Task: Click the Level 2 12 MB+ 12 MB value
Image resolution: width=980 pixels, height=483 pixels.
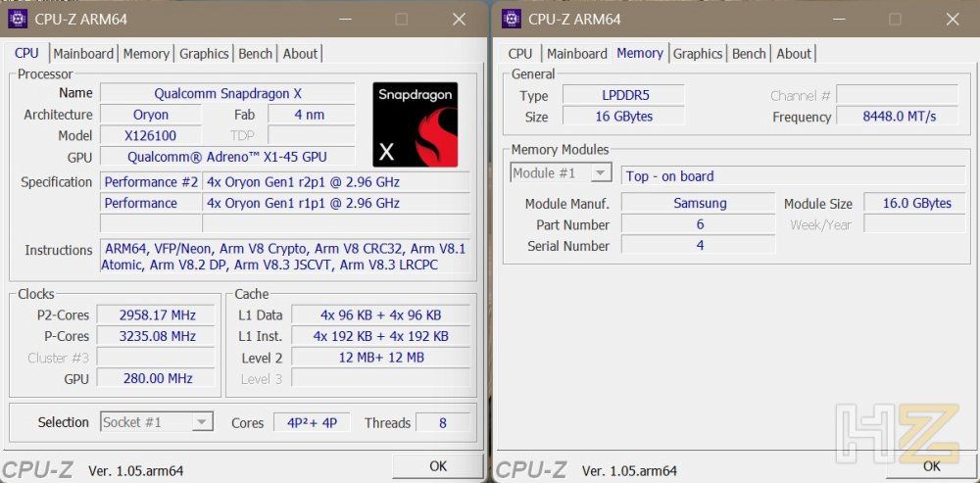Action: pos(380,358)
